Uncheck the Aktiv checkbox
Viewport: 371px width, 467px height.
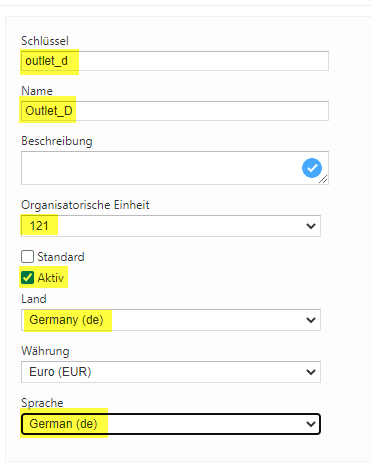point(27,277)
